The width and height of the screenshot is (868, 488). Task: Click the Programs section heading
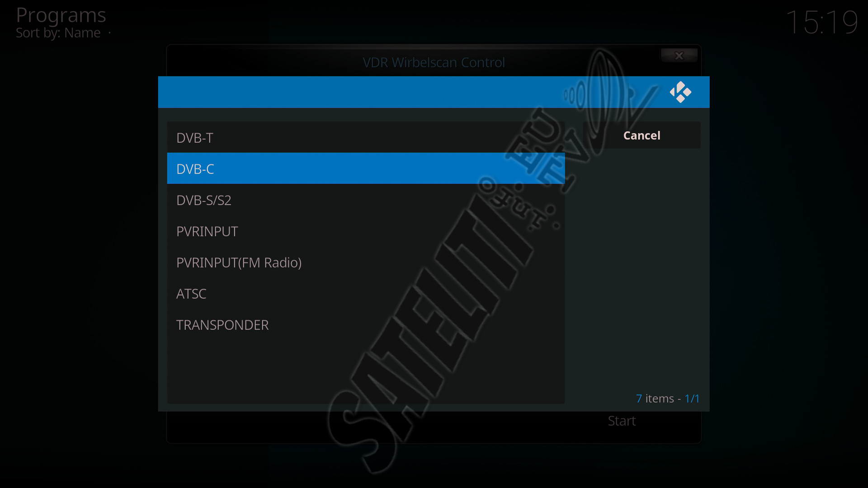61,15
